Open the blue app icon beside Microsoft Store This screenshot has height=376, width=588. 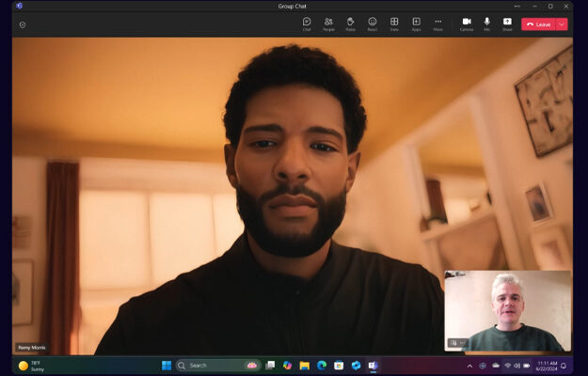click(x=356, y=365)
